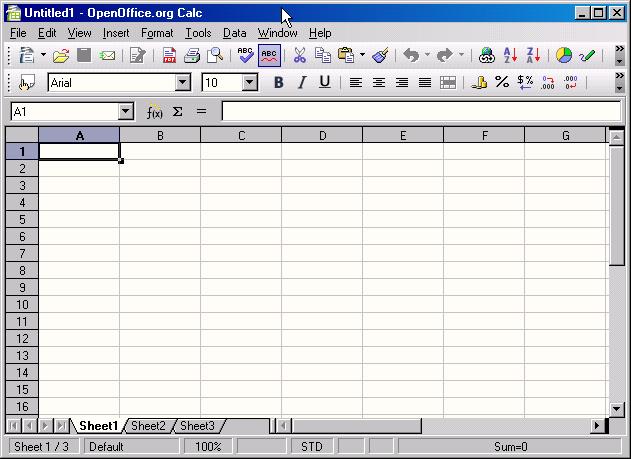Sort Descending Z-A icon
631x459 pixels.
[533, 55]
